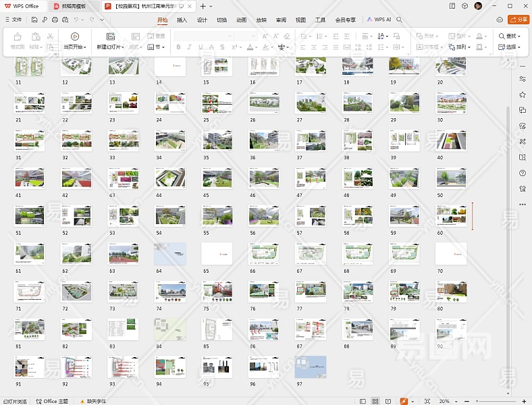This screenshot has height=405, width=532.
Task: Switch to reading view icon
Action: coord(388,401)
